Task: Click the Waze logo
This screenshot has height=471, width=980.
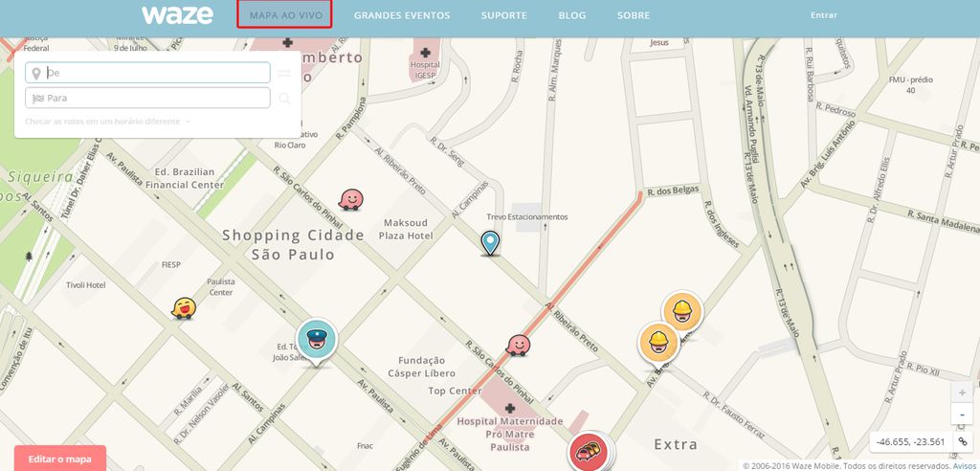Action: click(x=177, y=15)
